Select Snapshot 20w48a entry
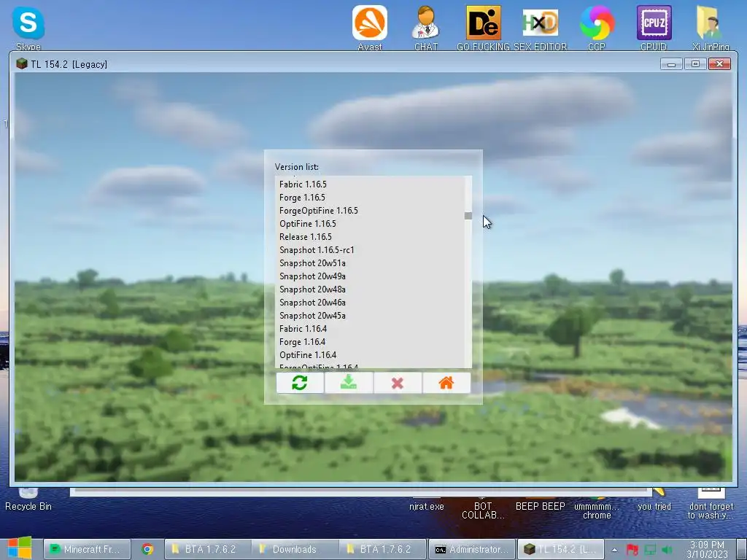747x560 pixels. [x=370, y=289]
